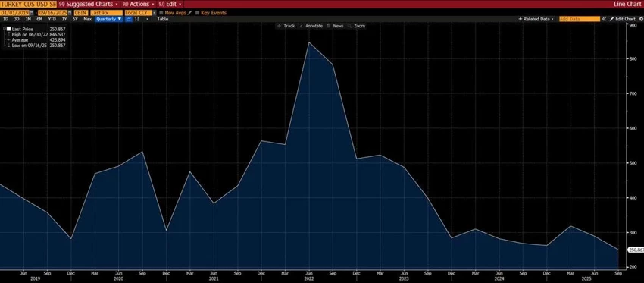The width and height of the screenshot is (644, 283).
Task: Enable the Mov Avgs checkbox
Action: pos(161,13)
